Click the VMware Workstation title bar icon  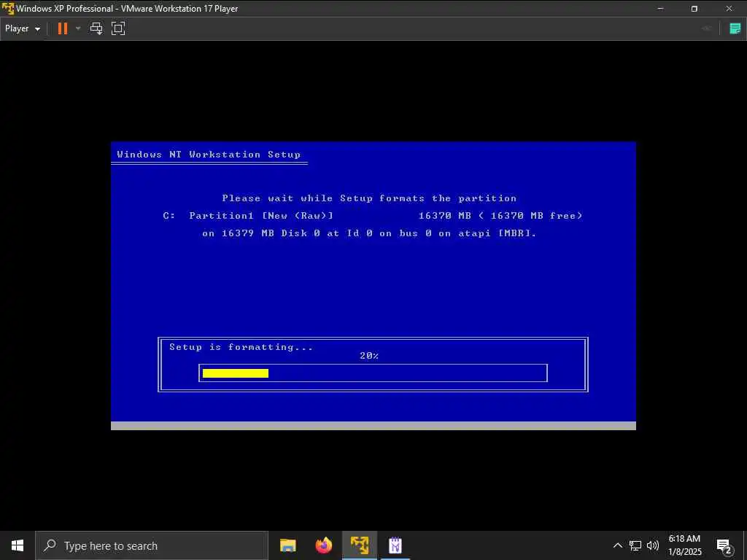coord(8,8)
